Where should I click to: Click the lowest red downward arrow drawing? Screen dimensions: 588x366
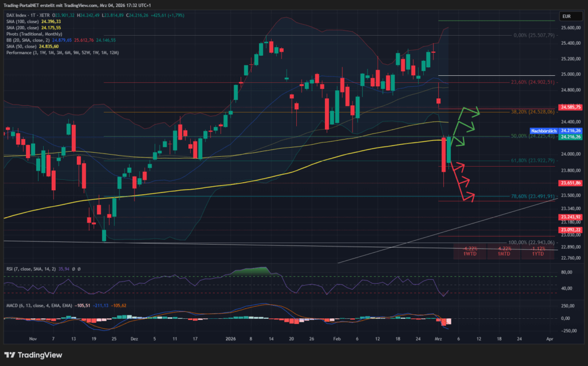(x=466, y=196)
